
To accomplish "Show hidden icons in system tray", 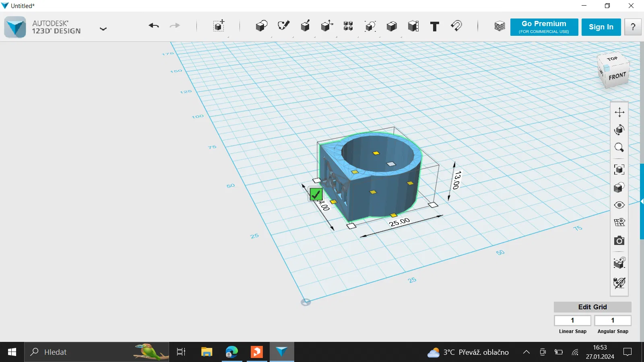I will point(526,352).
